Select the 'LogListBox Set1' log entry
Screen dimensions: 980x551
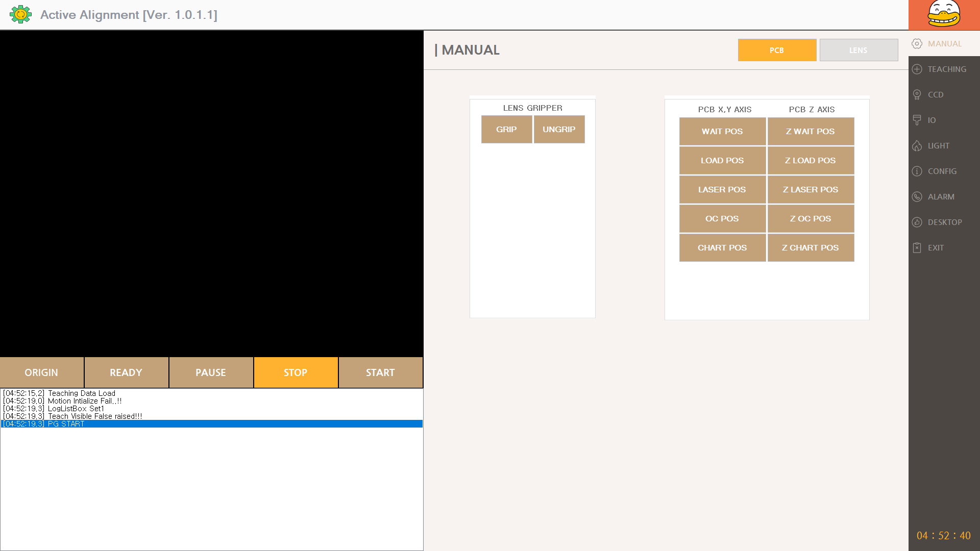tap(211, 409)
